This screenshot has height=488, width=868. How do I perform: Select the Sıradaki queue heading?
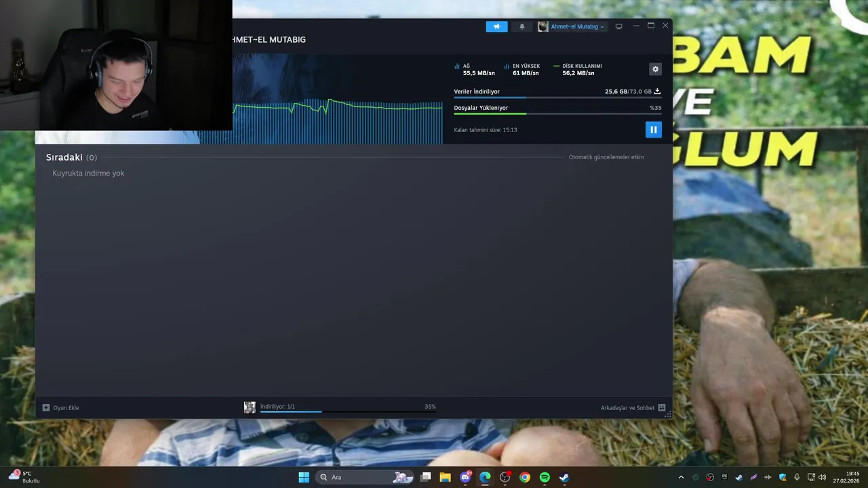tap(64, 157)
